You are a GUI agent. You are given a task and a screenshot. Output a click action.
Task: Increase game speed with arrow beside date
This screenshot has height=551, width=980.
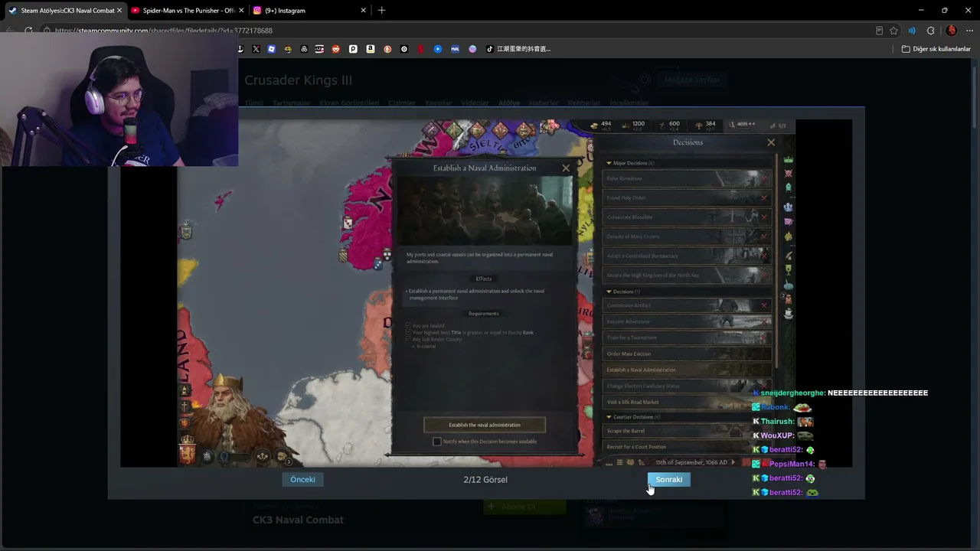pyautogui.click(x=733, y=463)
